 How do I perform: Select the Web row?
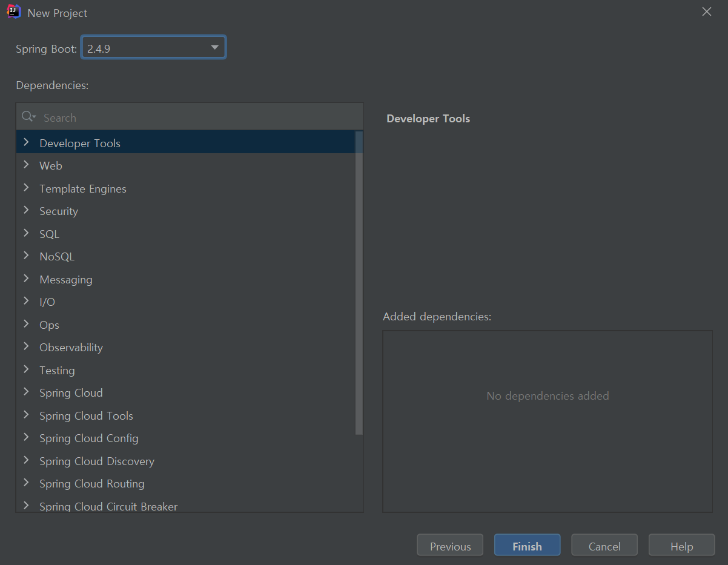pyautogui.click(x=186, y=165)
